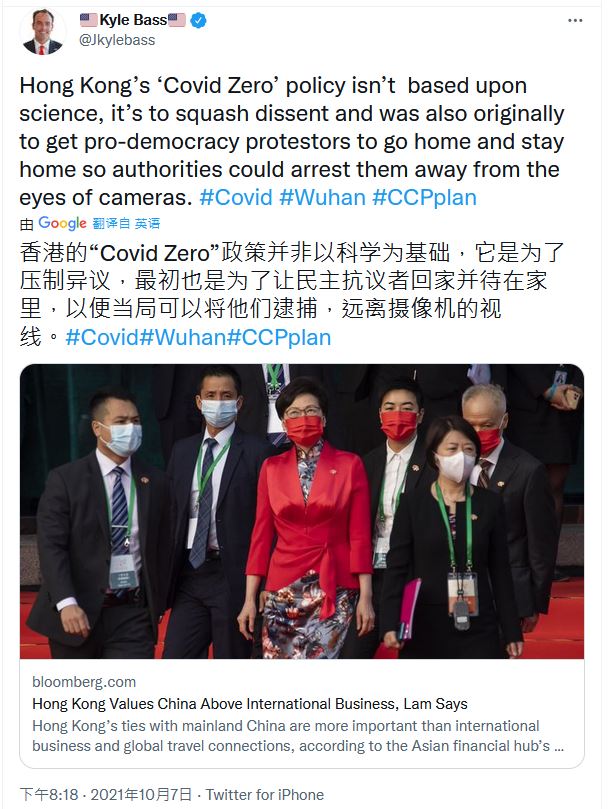The width and height of the screenshot is (608, 809).
Task: Open the English #CCPplan hashtag
Action: [x=424, y=198]
